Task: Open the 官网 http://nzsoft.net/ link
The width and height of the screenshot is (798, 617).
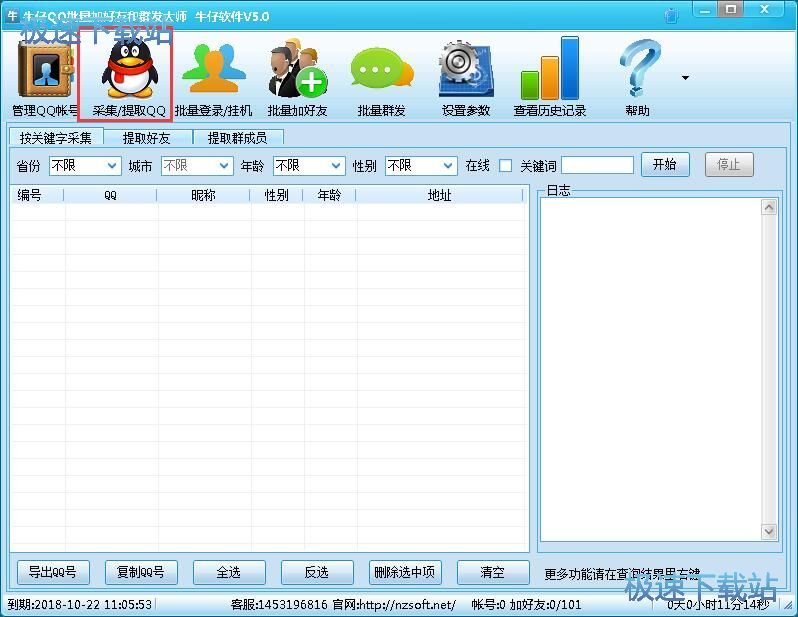Action: [x=394, y=605]
